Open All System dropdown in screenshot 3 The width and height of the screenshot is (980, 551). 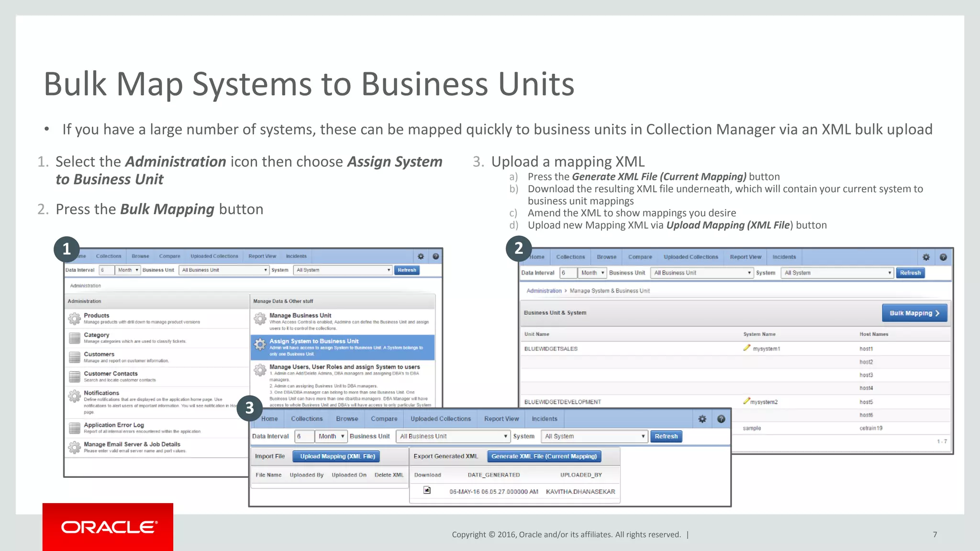(x=595, y=437)
